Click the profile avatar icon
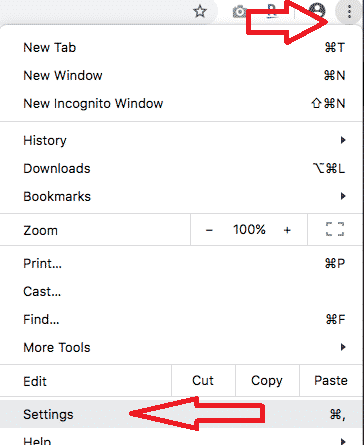The width and height of the screenshot is (364, 445). [317, 10]
